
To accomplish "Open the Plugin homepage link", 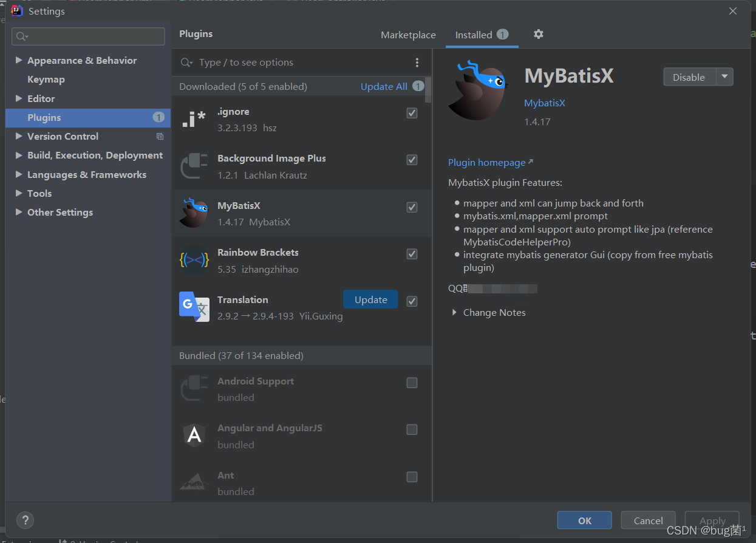I will [490, 162].
